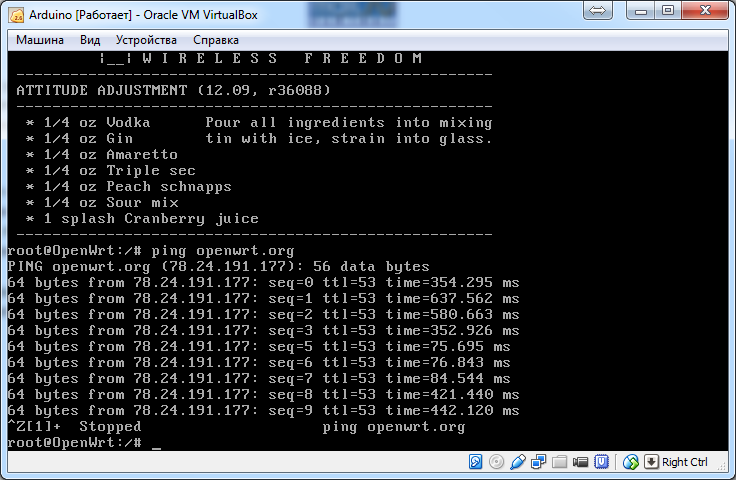
Task: Click the 'time=637.562 ms' value
Action: (452, 298)
